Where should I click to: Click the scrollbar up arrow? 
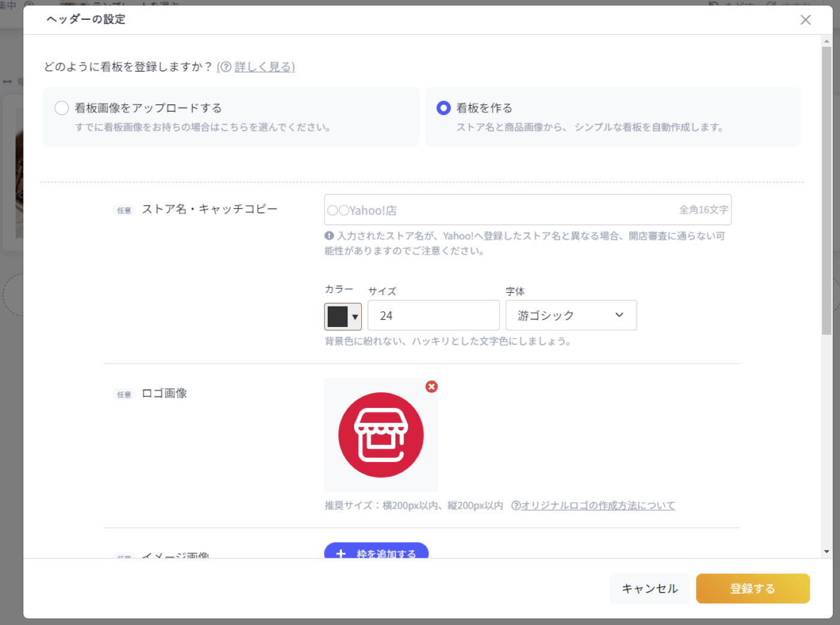[x=826, y=41]
